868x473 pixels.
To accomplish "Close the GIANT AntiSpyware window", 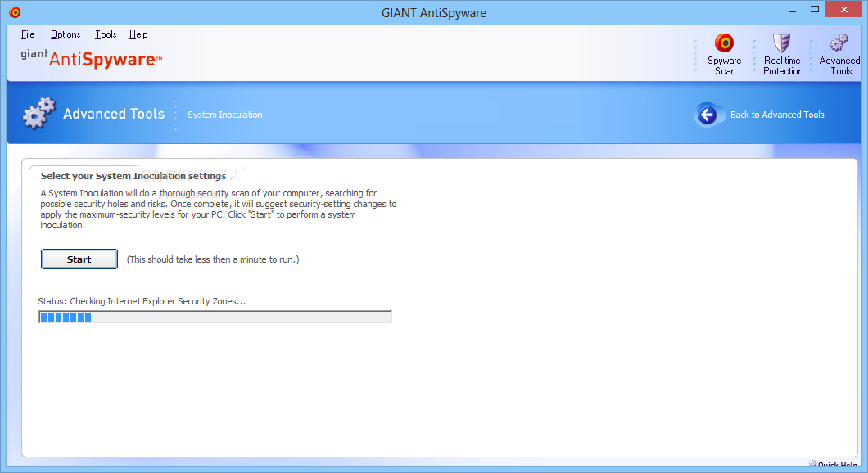I will coord(843,9).
